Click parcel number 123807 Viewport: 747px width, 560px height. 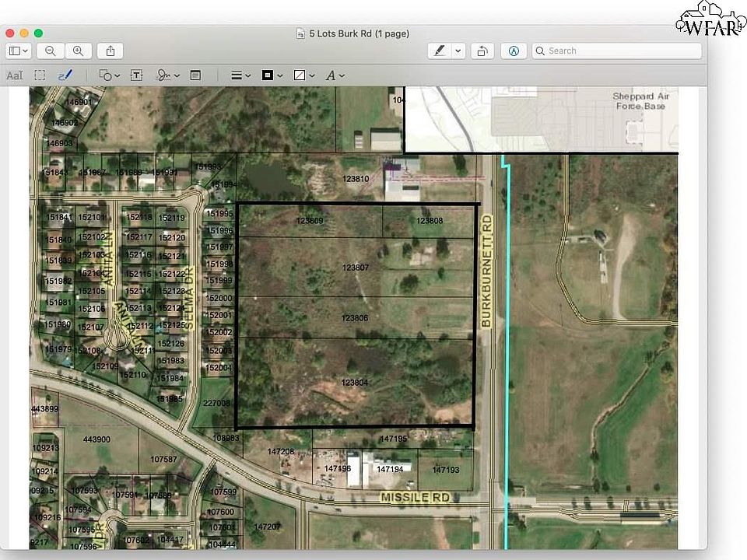tap(356, 268)
